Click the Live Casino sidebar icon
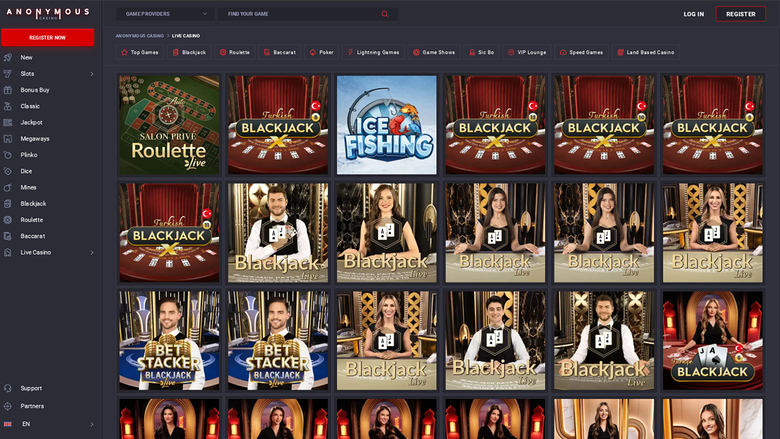Image resolution: width=780 pixels, height=439 pixels. click(7, 253)
